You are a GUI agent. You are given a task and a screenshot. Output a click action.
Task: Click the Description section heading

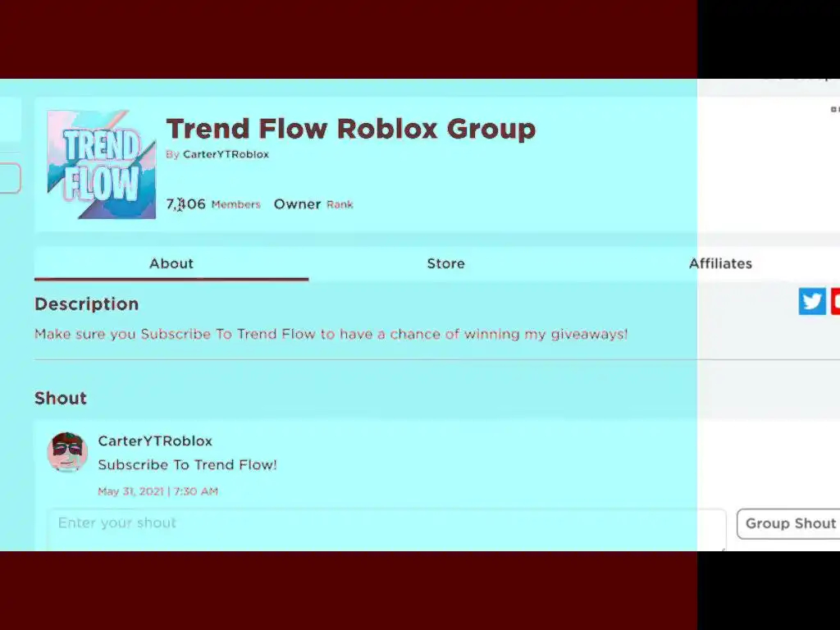[87, 304]
